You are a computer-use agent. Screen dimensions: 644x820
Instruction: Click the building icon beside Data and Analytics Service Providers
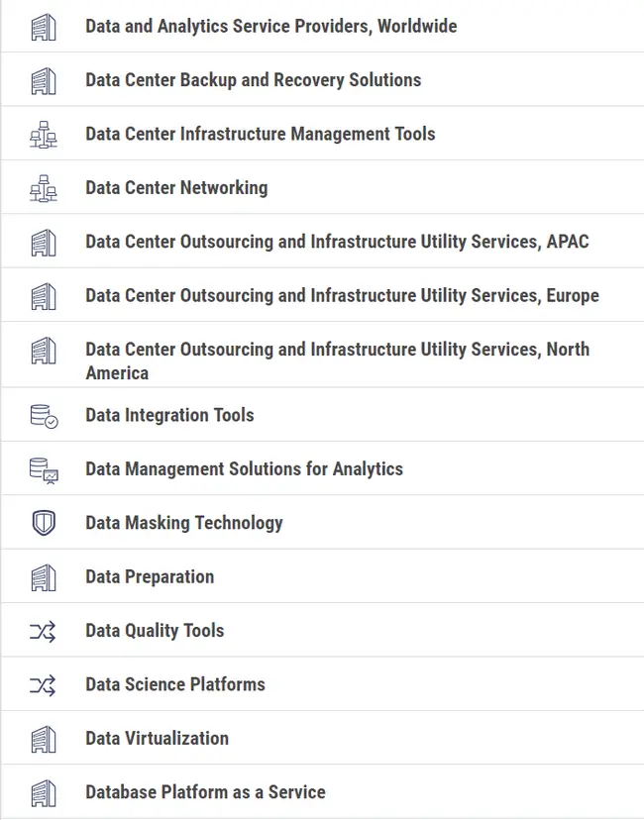click(44, 27)
